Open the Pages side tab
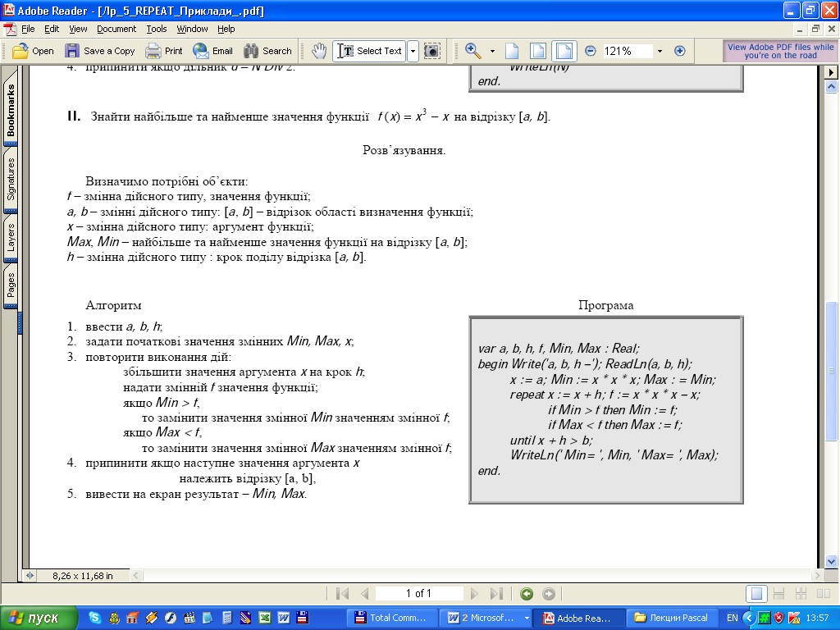840x630 pixels. (11, 285)
